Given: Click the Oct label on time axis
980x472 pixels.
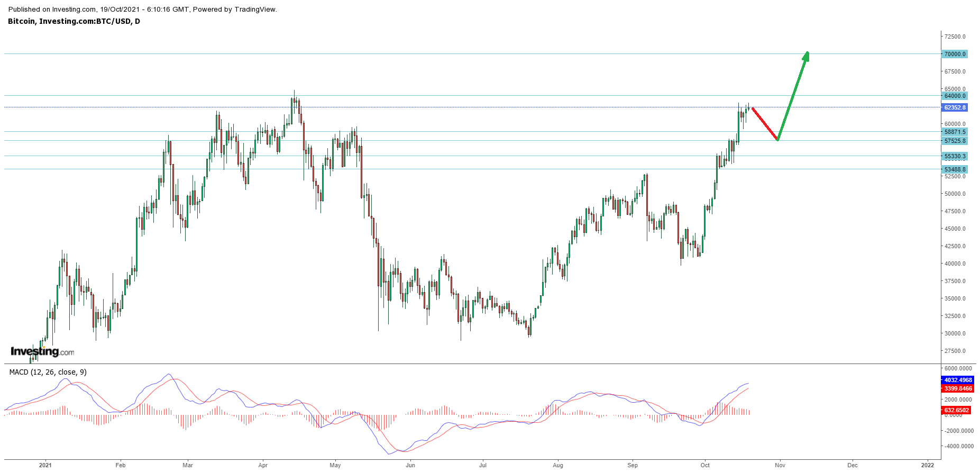Looking at the screenshot, I should (705, 465).
